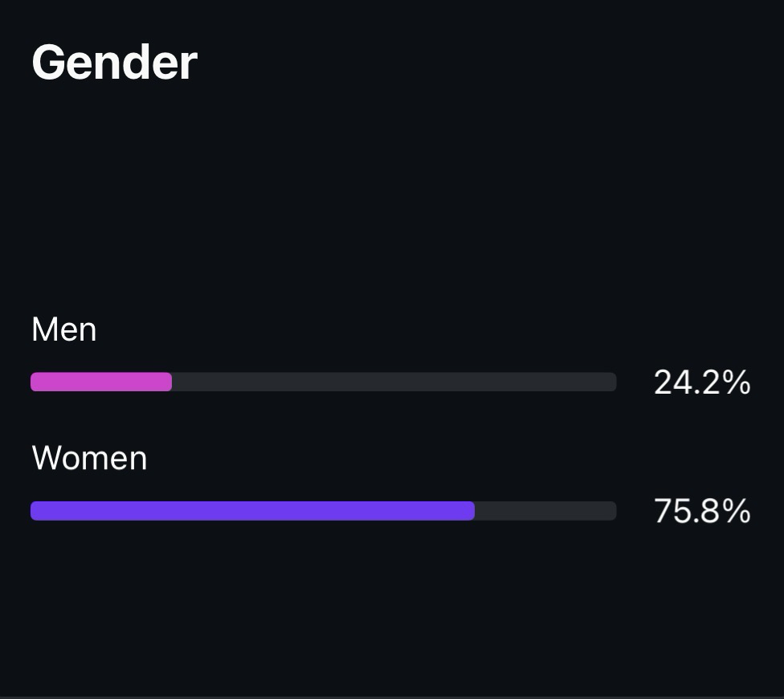Click the Gender card heading
The height and width of the screenshot is (699, 784).
114,63
